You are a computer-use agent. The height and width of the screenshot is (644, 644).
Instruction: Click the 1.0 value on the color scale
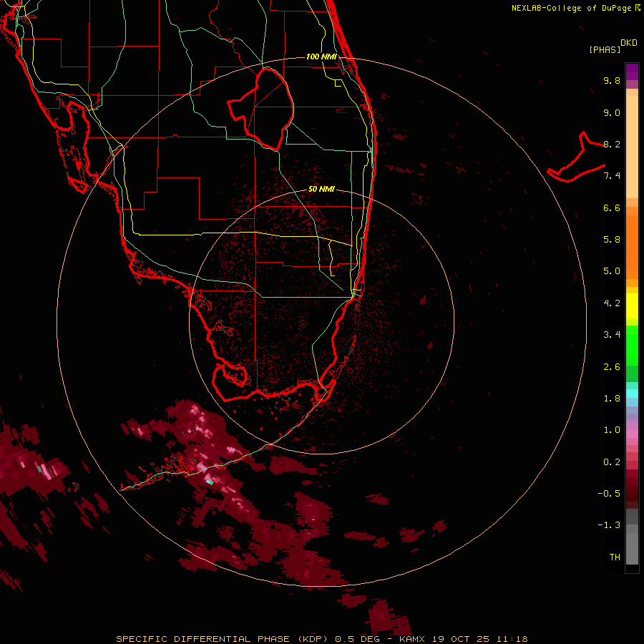[x=612, y=430]
